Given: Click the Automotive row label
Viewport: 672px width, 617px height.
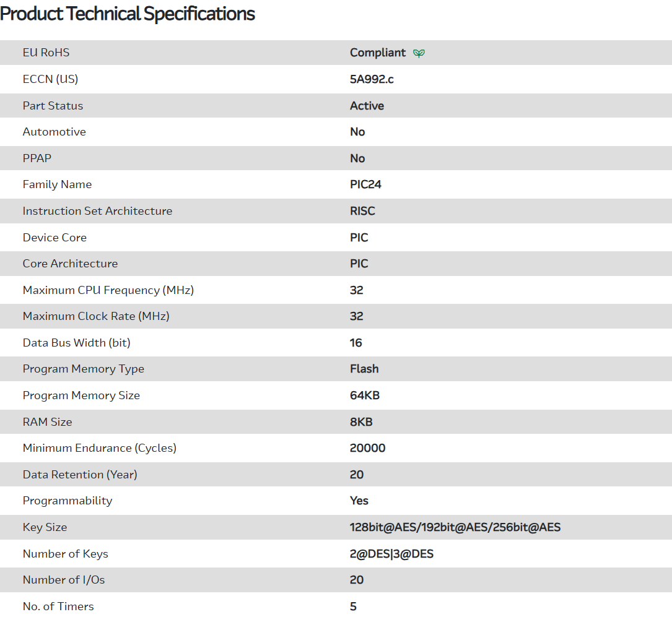Looking at the screenshot, I should click(x=54, y=132).
